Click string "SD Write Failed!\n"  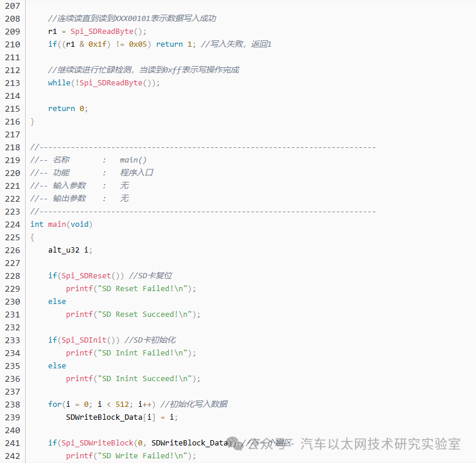[x=143, y=456]
